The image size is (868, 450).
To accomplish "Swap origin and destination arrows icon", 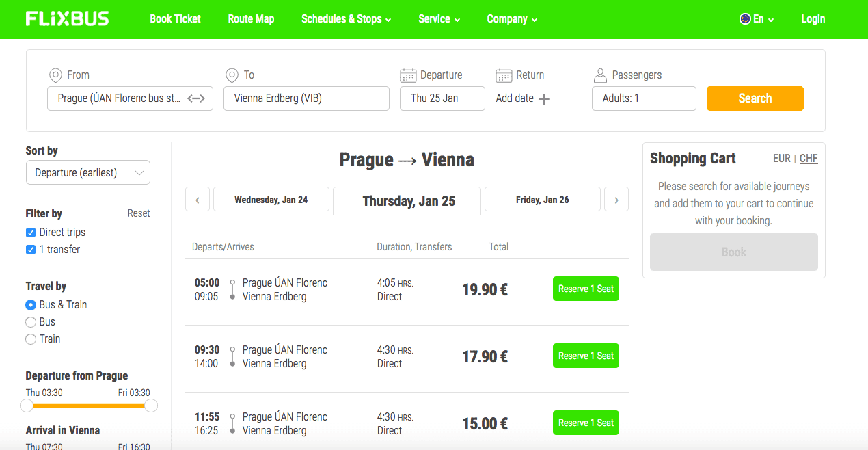I will click(196, 98).
